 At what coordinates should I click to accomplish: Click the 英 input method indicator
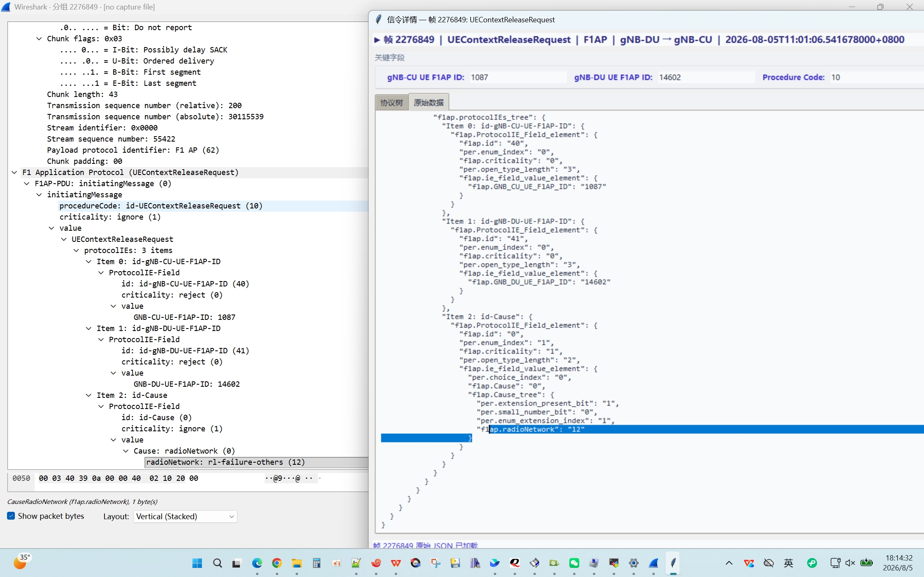789,563
